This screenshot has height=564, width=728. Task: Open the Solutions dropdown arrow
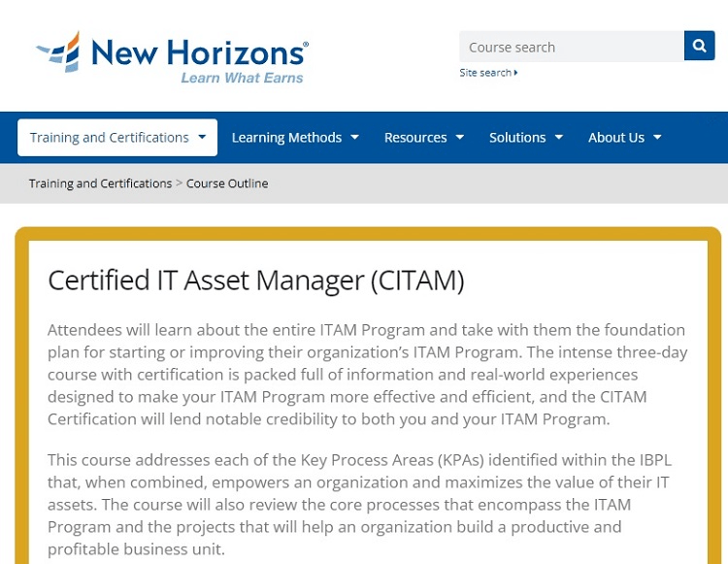click(x=559, y=138)
